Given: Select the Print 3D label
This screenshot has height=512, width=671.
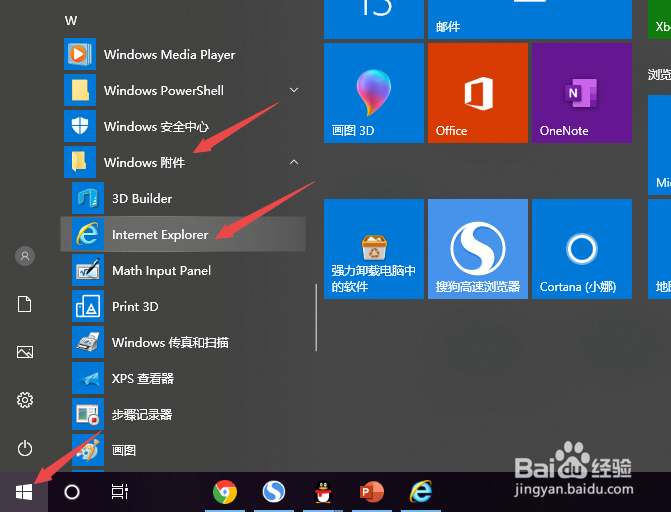Looking at the screenshot, I should [135, 307].
